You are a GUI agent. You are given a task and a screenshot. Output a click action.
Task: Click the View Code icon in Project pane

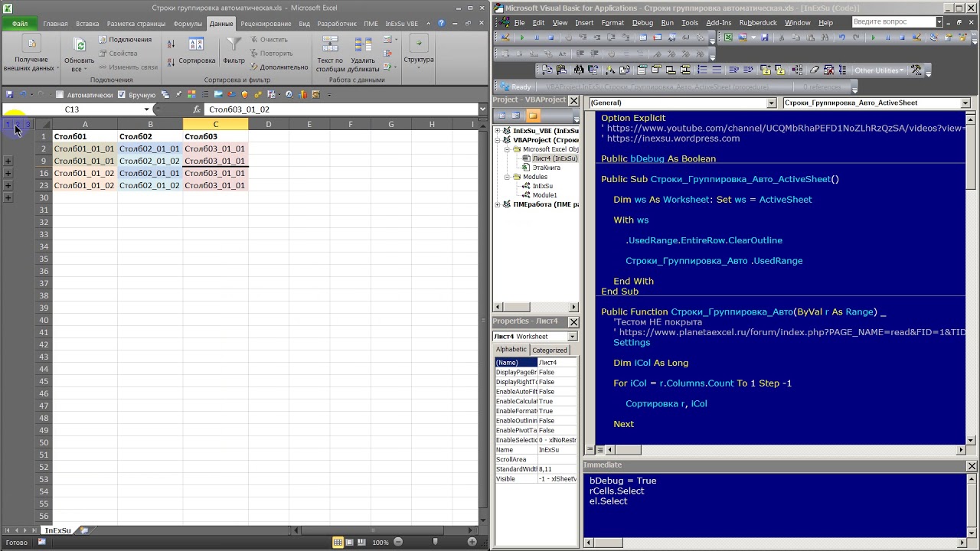click(x=501, y=116)
